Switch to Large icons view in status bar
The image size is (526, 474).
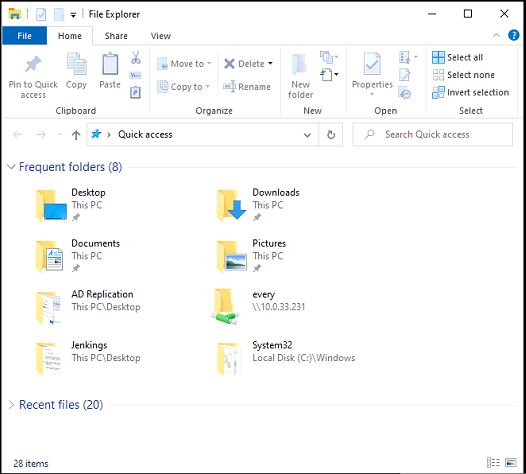pos(511,463)
